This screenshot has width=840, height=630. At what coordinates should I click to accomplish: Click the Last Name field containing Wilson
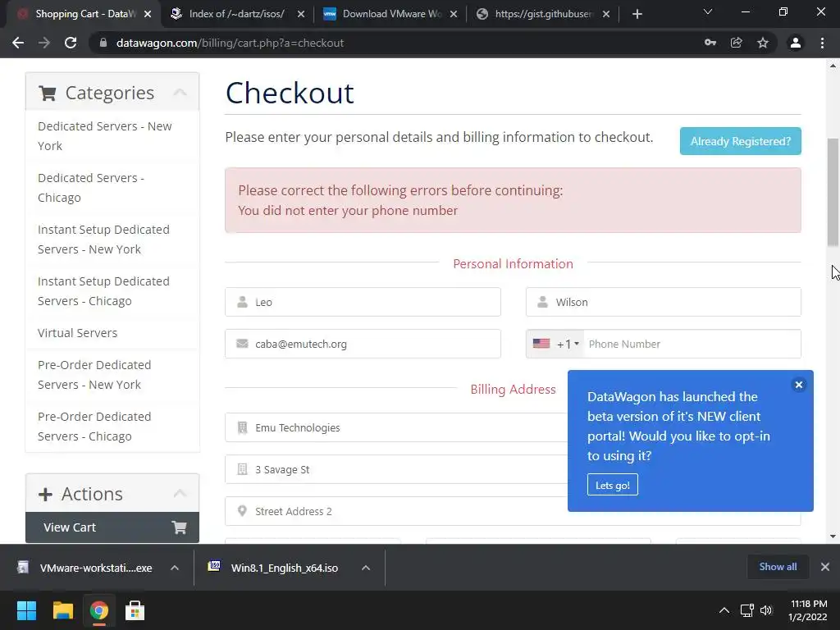(x=663, y=302)
